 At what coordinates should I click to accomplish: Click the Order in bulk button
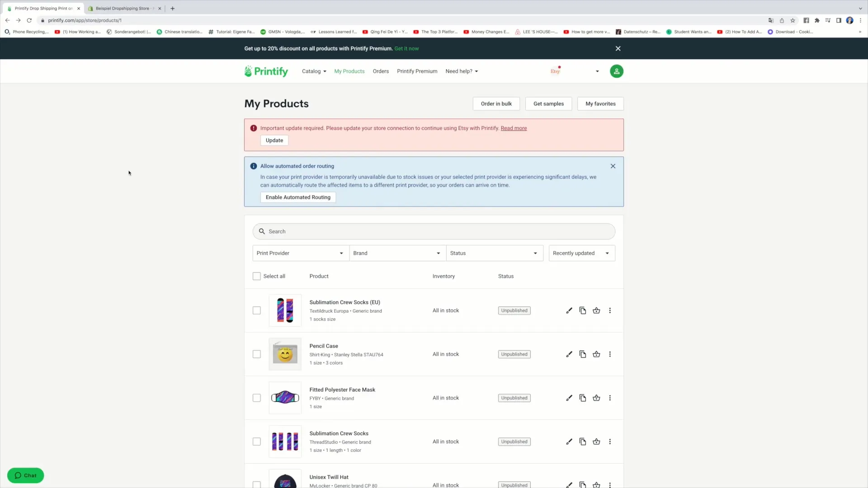(x=496, y=103)
